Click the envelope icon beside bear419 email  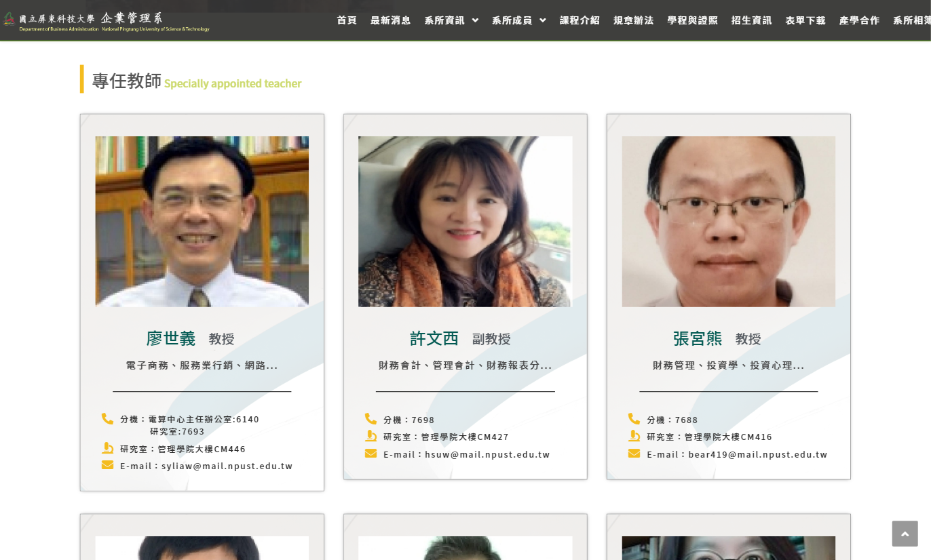point(634,454)
